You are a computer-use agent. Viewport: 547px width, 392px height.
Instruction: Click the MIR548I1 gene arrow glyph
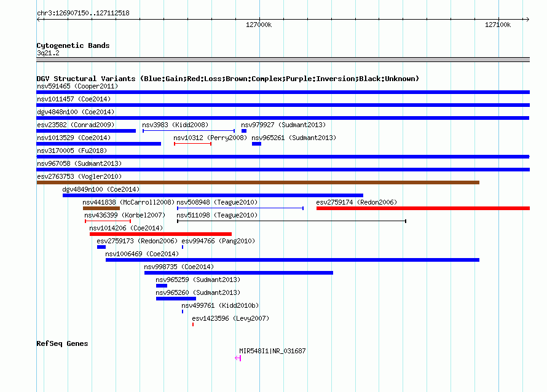[x=238, y=358]
